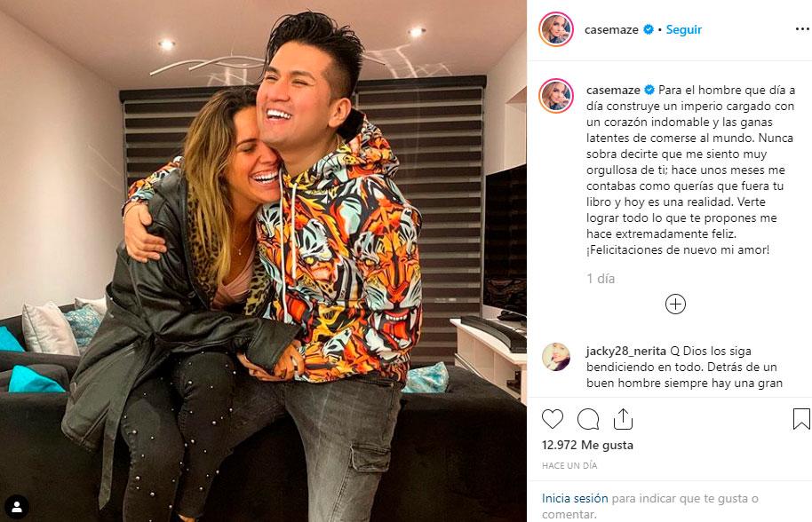Open comments via speech bubble icon
Viewport: 812px width, 522px height.
pos(588,419)
